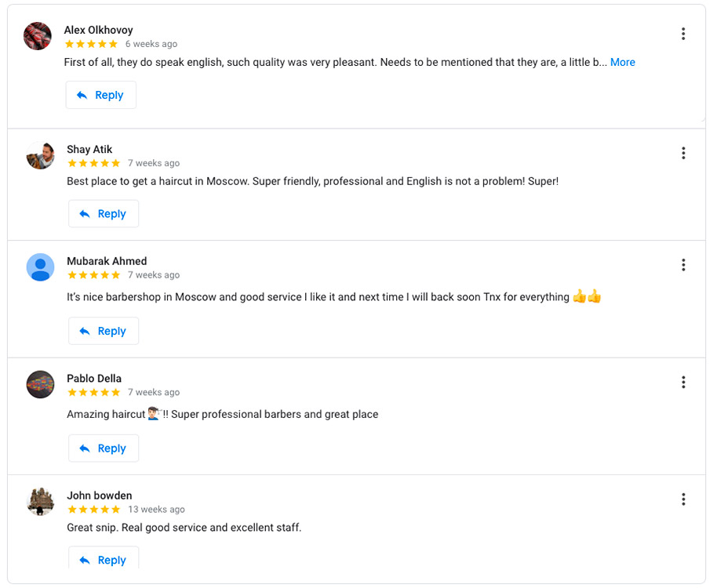Reply to Pablo Della's review
717x588 pixels.
pyautogui.click(x=104, y=448)
